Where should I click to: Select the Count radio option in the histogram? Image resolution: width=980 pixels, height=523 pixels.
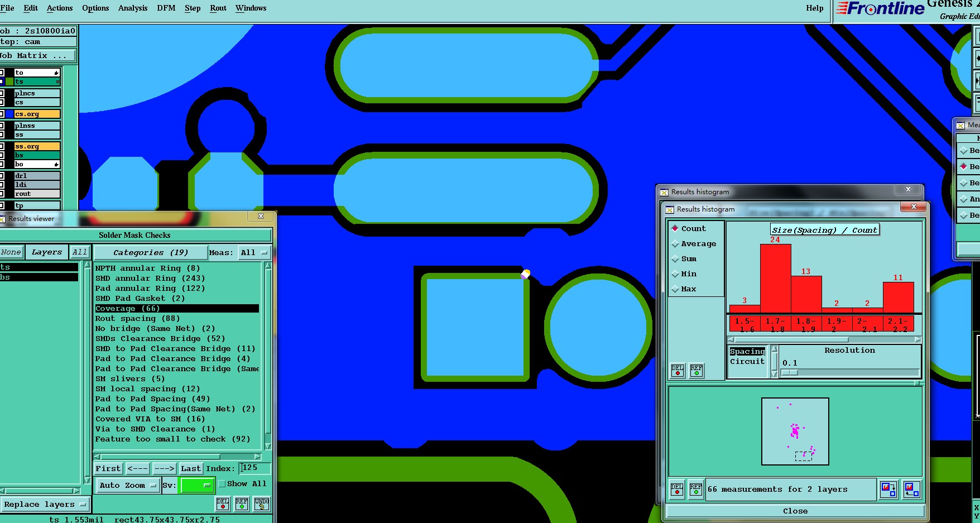675,228
